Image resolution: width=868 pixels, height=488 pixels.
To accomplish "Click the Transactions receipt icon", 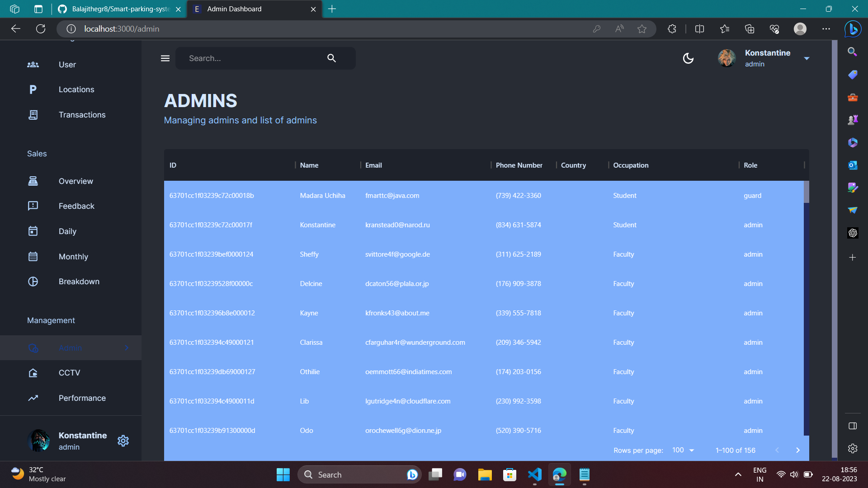I will point(33,115).
